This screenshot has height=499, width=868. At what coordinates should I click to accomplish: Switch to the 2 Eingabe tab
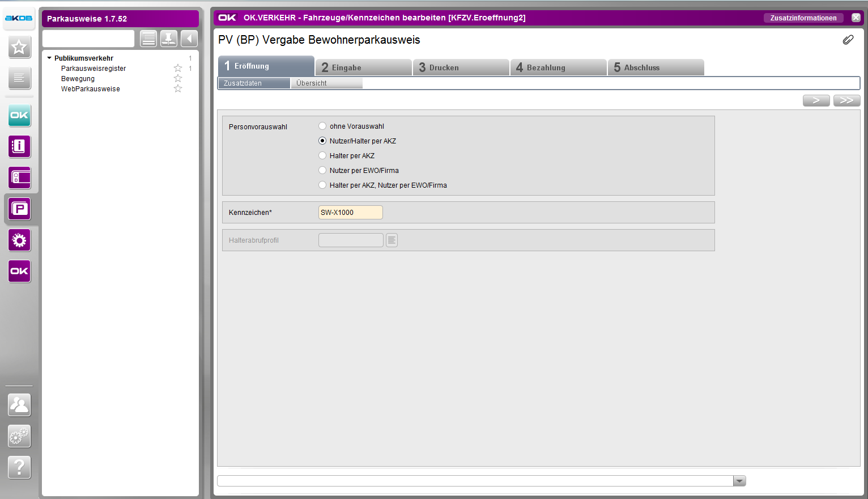pos(363,67)
